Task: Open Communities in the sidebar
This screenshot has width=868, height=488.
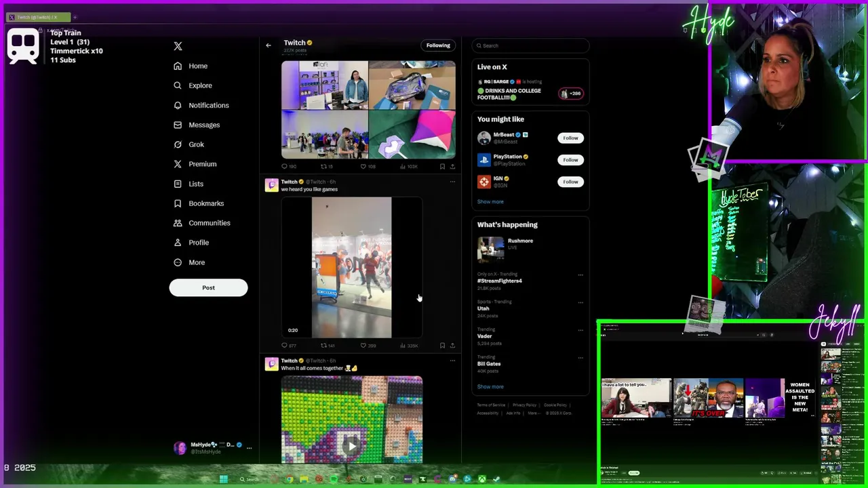Action: (x=201, y=223)
